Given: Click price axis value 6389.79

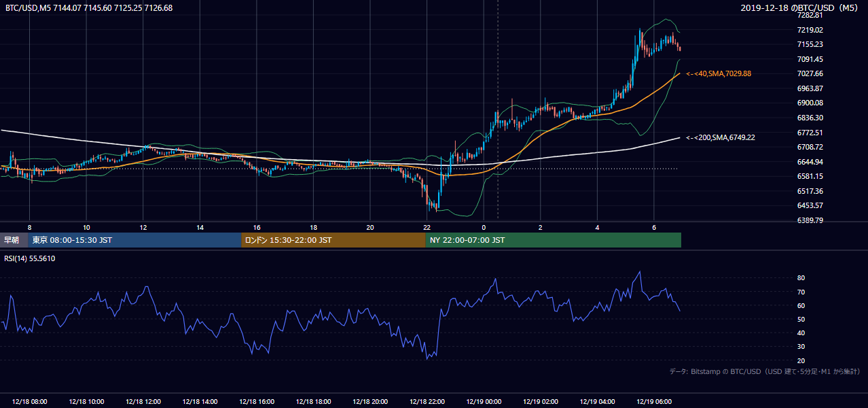Looking at the screenshot, I should [810, 220].
